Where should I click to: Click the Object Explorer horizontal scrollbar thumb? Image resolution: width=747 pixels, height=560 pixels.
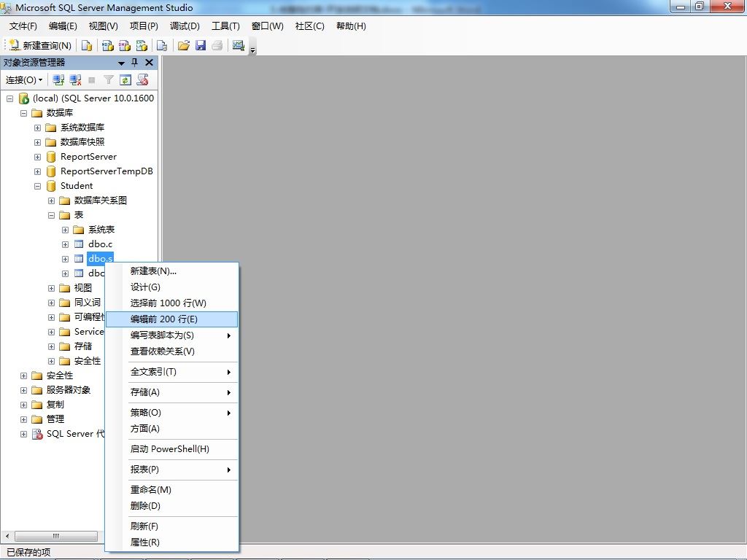(x=56, y=536)
